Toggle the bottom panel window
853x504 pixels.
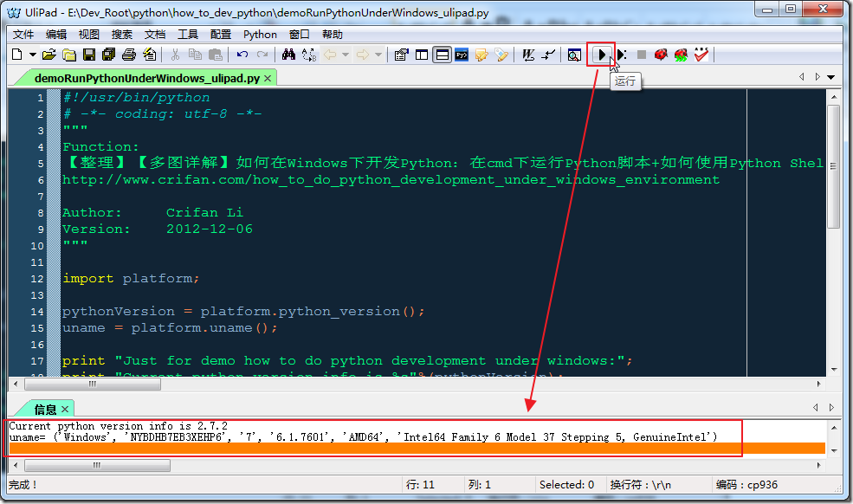pyautogui.click(x=442, y=55)
